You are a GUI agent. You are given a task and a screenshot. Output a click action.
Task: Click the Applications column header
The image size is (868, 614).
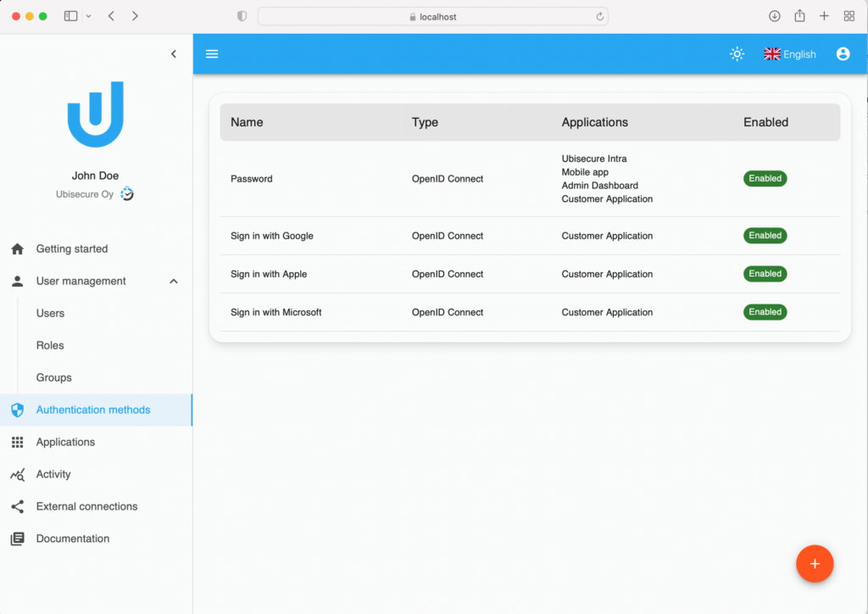[x=594, y=122]
